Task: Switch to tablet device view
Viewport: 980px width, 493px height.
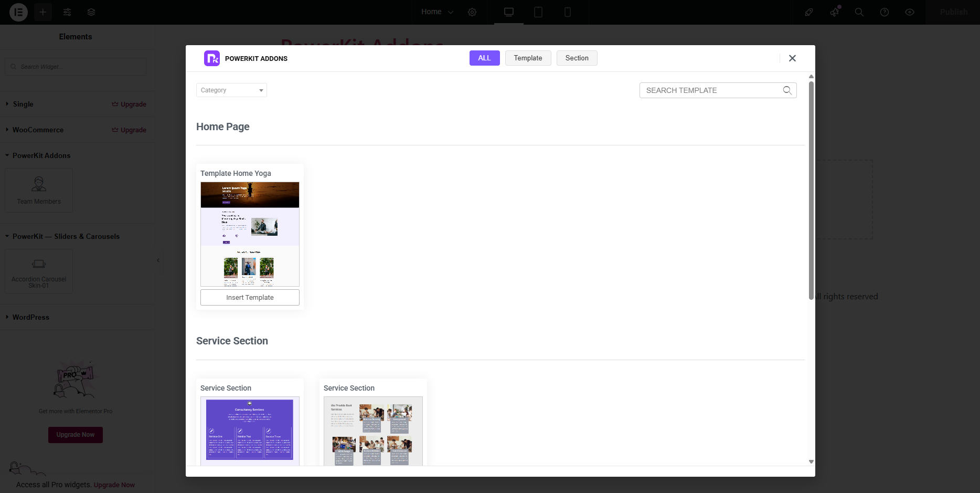Action: [538, 12]
